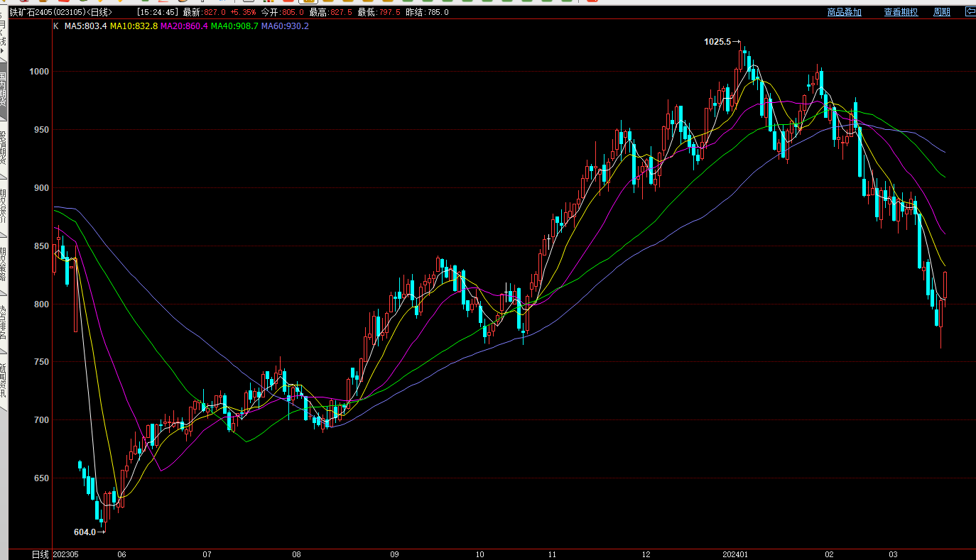This screenshot has height=560, width=976.
Task: Click the 昨结:785.0 previous settlement readout
Action: (427, 12)
